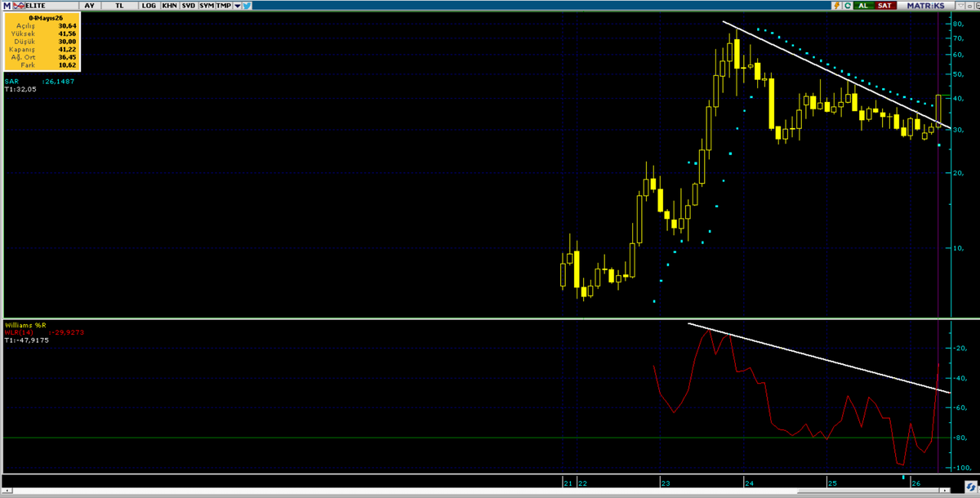This screenshot has height=498, width=980.
Task: Click the SYM toolbar button
Action: tap(207, 6)
